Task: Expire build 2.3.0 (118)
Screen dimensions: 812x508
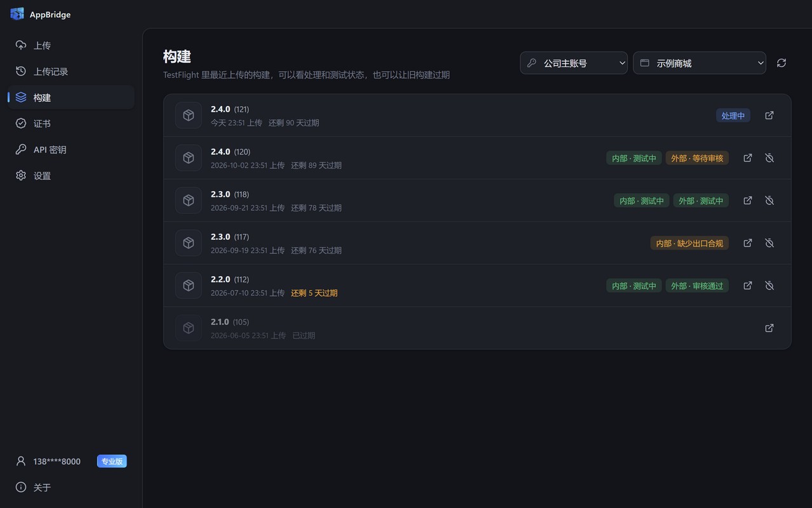Action: (769, 201)
